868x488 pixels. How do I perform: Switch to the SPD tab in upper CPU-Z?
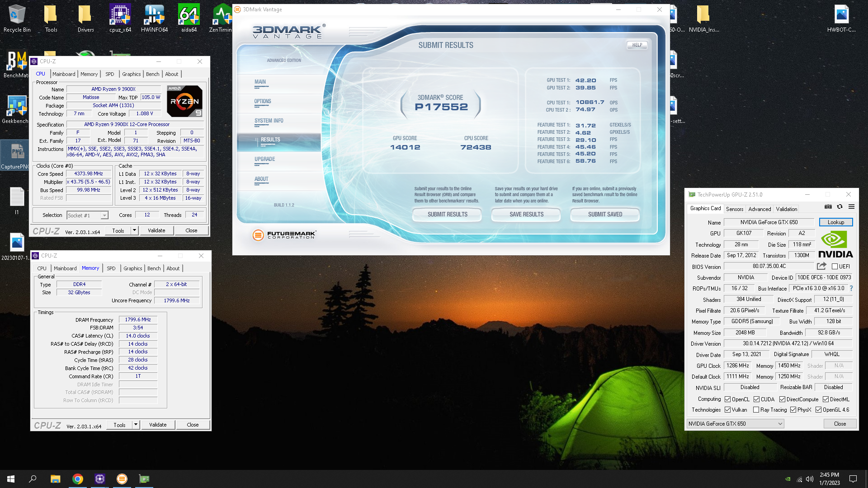pyautogui.click(x=110, y=74)
